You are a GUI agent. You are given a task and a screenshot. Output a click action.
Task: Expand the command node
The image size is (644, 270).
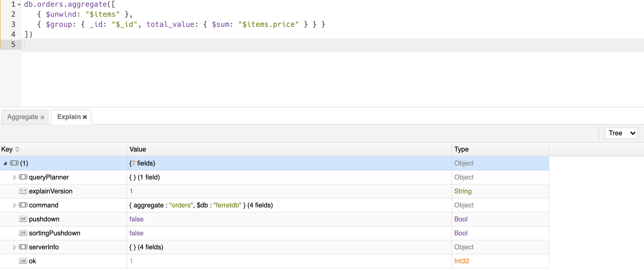pos(15,205)
